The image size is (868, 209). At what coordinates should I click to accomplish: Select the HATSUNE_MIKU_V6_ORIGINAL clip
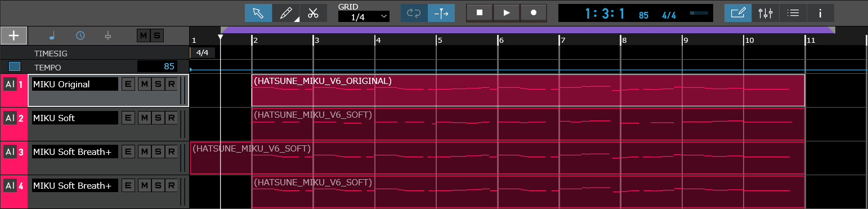(528, 90)
